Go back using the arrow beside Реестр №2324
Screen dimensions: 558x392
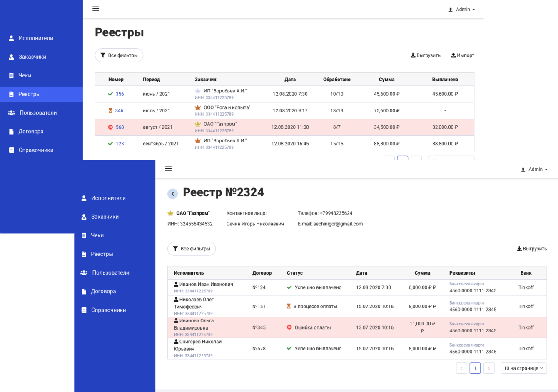coord(172,193)
